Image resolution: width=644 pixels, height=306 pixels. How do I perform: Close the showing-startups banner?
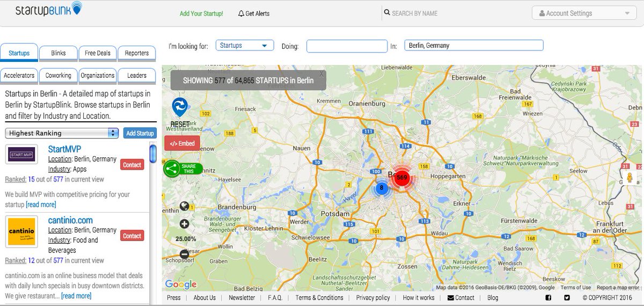[x=321, y=74]
